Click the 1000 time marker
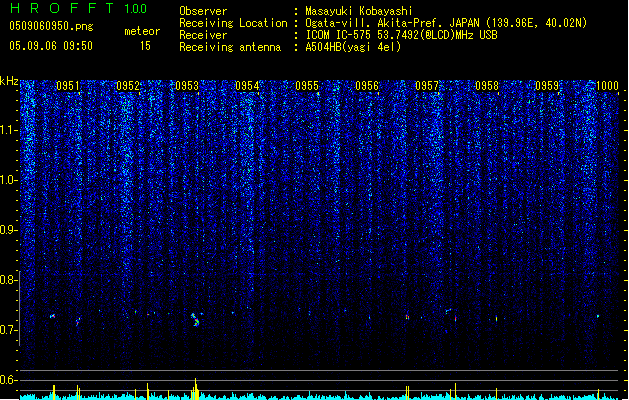 pos(607,86)
